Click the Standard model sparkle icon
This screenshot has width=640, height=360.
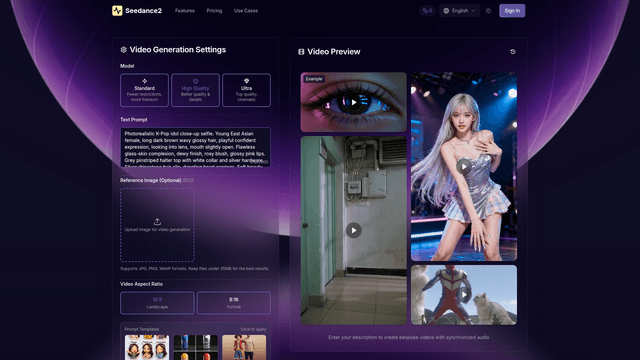click(x=144, y=81)
